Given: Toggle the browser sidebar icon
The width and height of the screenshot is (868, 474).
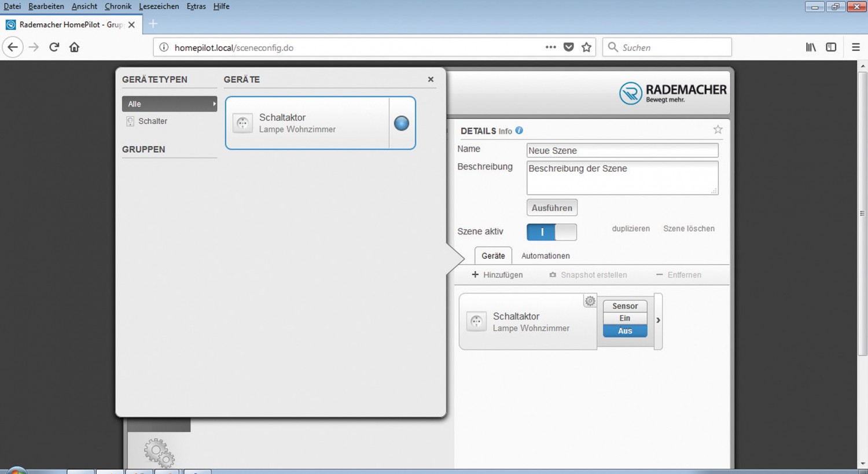Looking at the screenshot, I should coord(831,47).
